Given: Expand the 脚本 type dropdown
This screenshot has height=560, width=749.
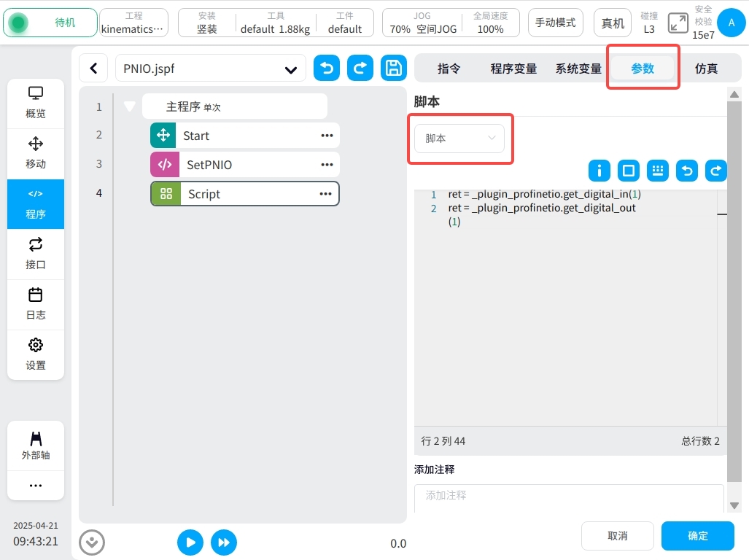Looking at the screenshot, I should [459, 138].
